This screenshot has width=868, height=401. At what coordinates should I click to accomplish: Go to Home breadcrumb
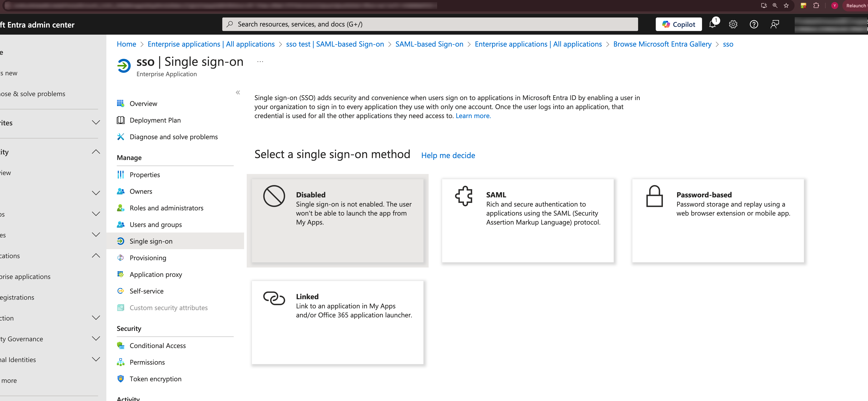click(x=126, y=44)
